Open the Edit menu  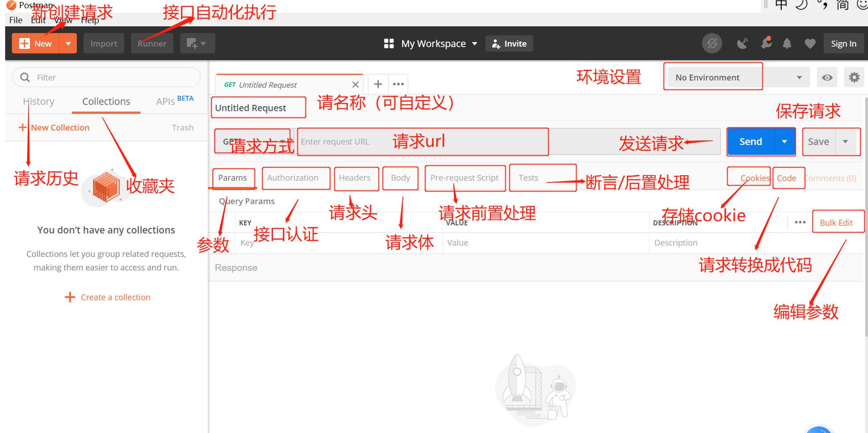pos(38,20)
